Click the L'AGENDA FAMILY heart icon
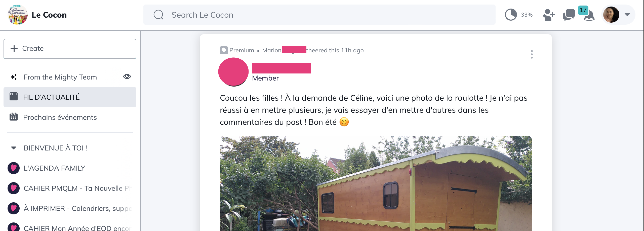This screenshot has width=644, height=231. point(14,168)
